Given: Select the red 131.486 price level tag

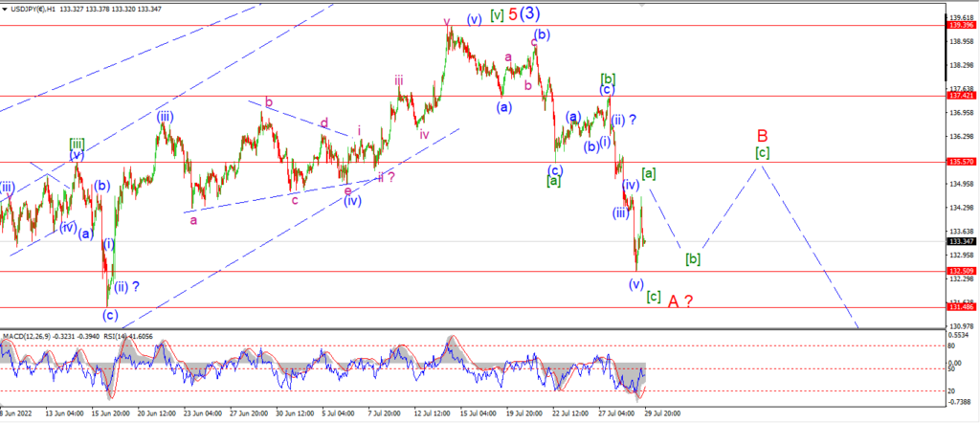Looking at the screenshot, I should 962,307.
